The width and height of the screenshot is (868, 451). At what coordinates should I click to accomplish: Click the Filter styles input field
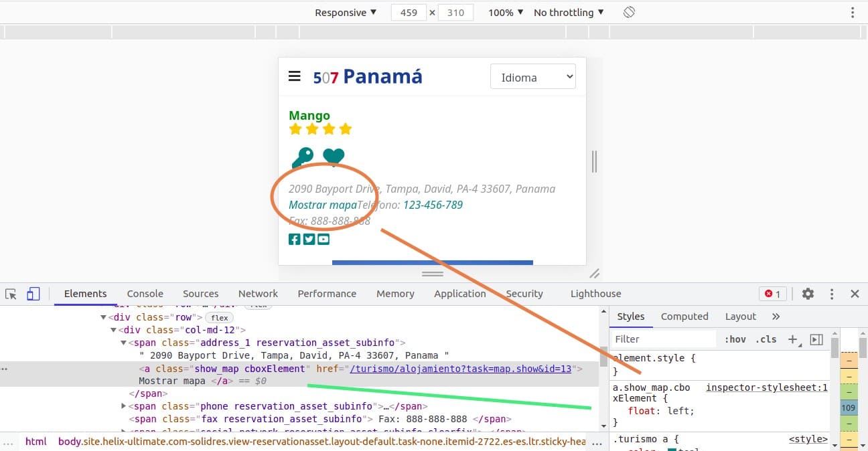point(663,339)
